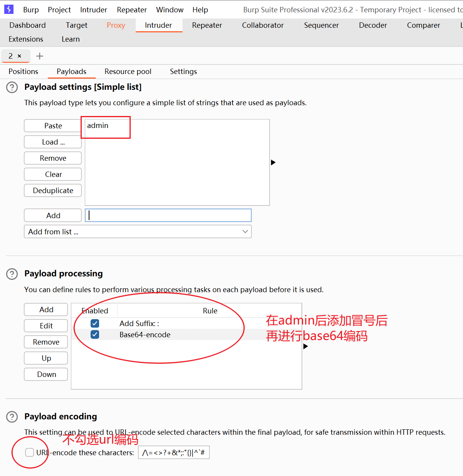Uncheck the Base64-encode rule checkbox

(95, 335)
